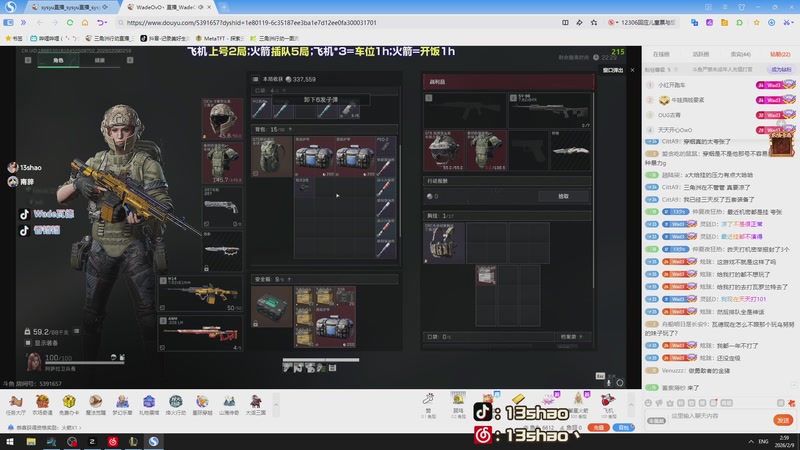
Task: Expand gift bar with chevron arrow
Action: point(631,405)
